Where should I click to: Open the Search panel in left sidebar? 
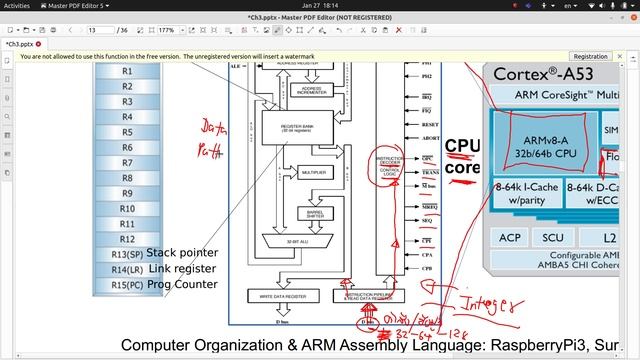click(x=7, y=117)
